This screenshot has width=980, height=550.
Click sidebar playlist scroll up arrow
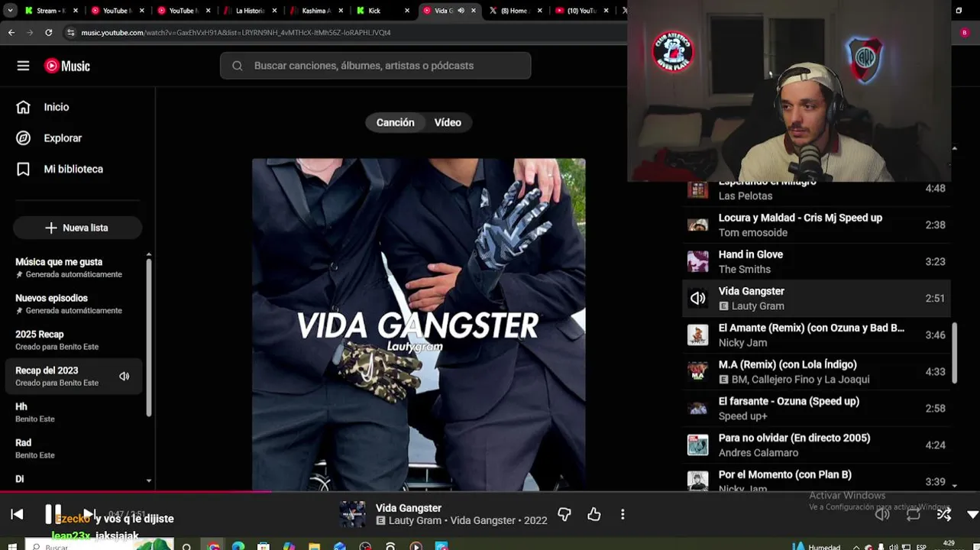[148, 254]
